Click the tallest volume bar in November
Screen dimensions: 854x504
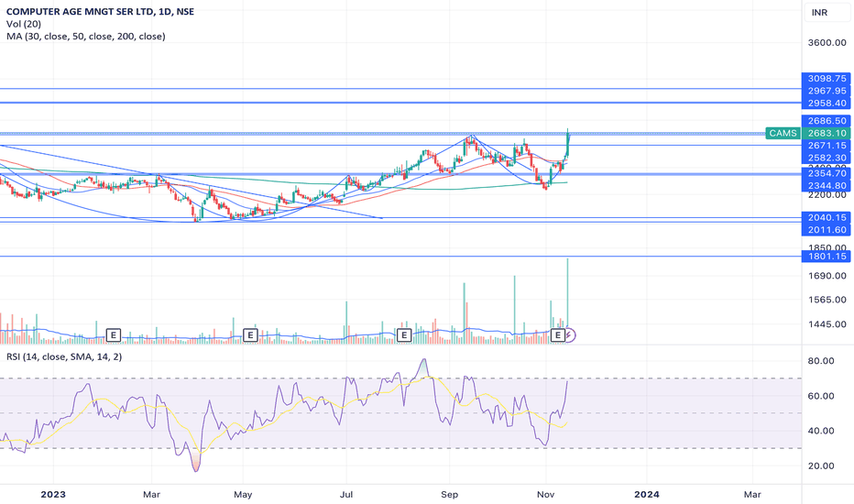tap(567, 301)
